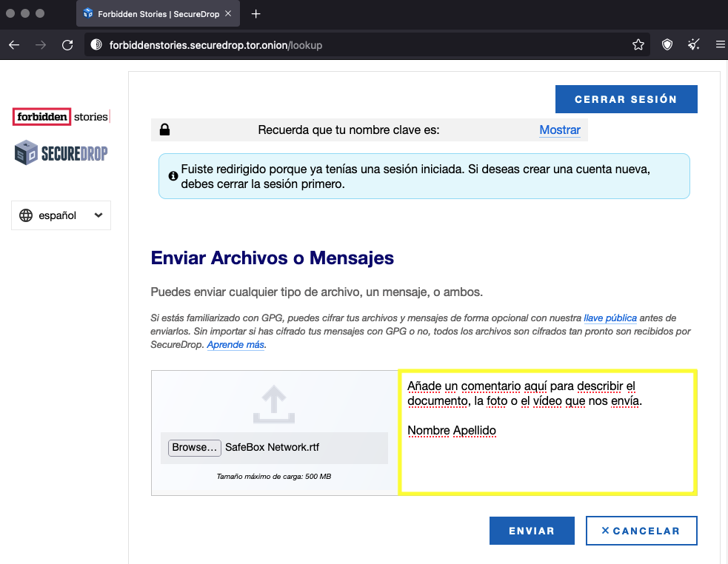Click the browser back arrow
The height and width of the screenshot is (564, 728).
(14, 45)
